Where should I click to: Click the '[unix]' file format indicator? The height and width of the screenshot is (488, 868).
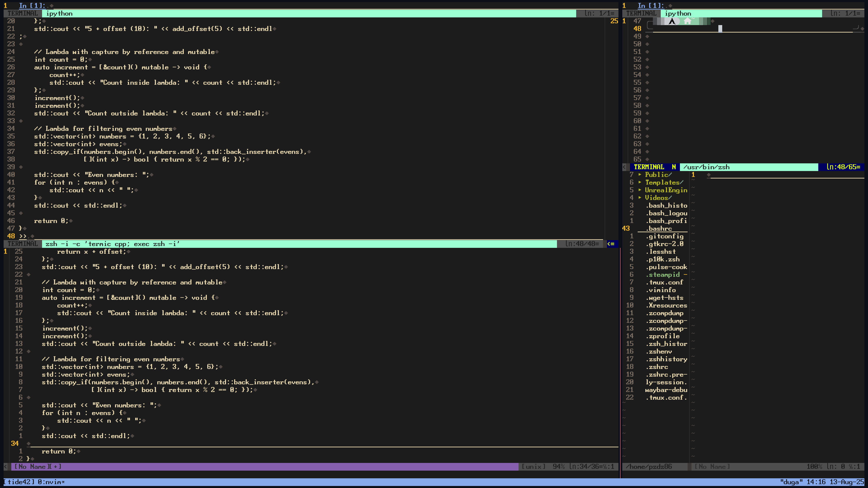pos(533,467)
